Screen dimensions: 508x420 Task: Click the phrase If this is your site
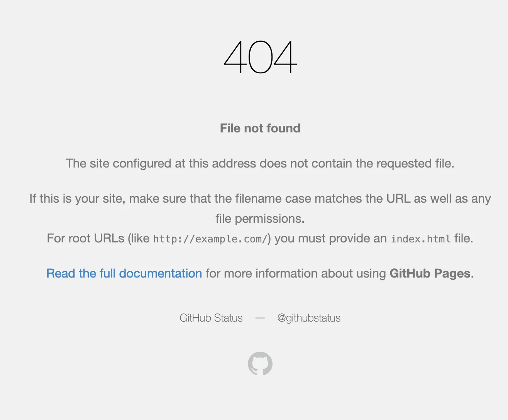coord(77,199)
